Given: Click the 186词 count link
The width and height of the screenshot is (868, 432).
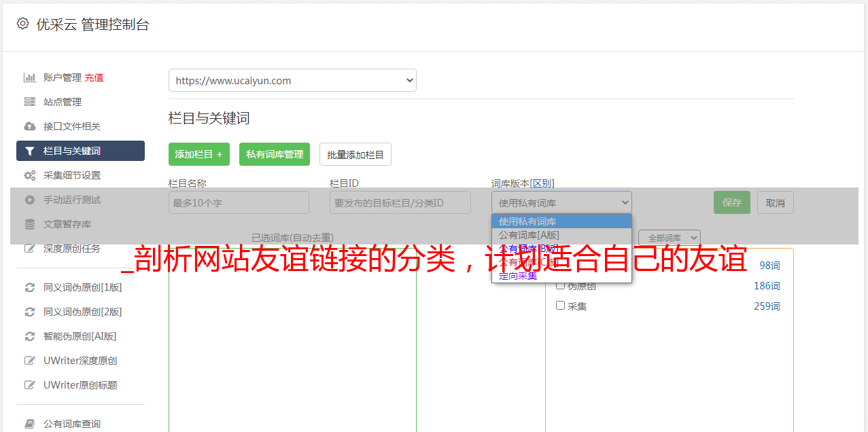Looking at the screenshot, I should 767,286.
